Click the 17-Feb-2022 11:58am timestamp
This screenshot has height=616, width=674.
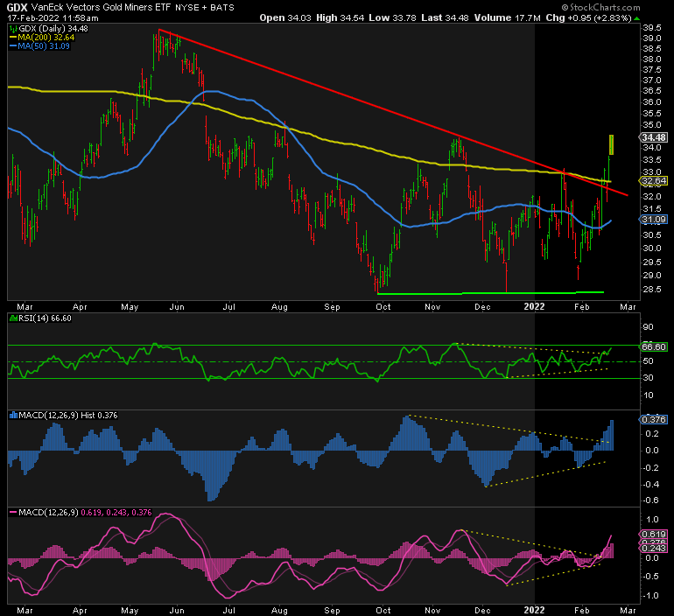point(53,18)
